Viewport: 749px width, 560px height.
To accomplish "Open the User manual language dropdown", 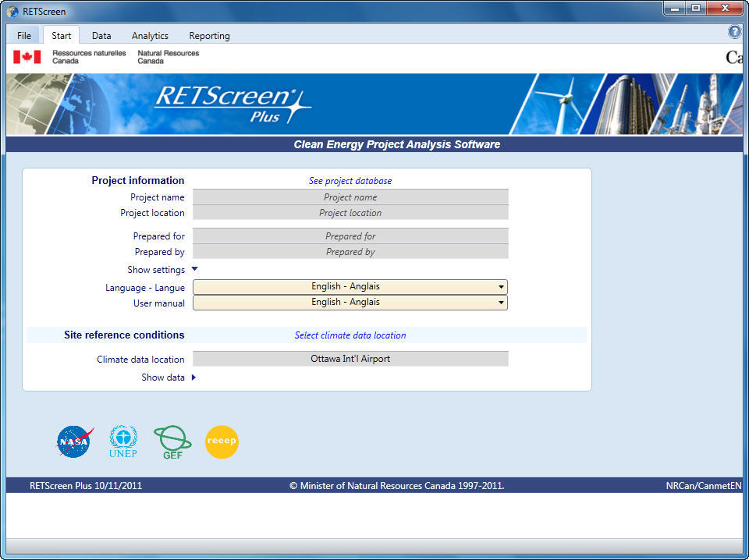I will click(350, 302).
